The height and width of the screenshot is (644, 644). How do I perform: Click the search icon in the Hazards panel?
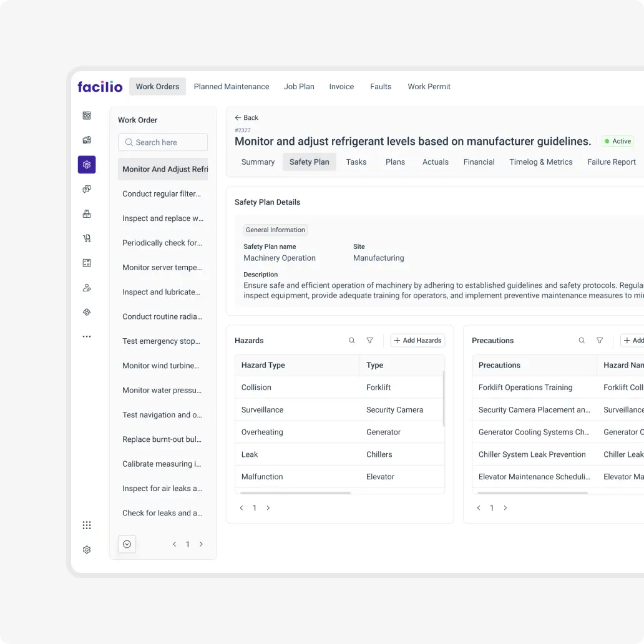351,340
